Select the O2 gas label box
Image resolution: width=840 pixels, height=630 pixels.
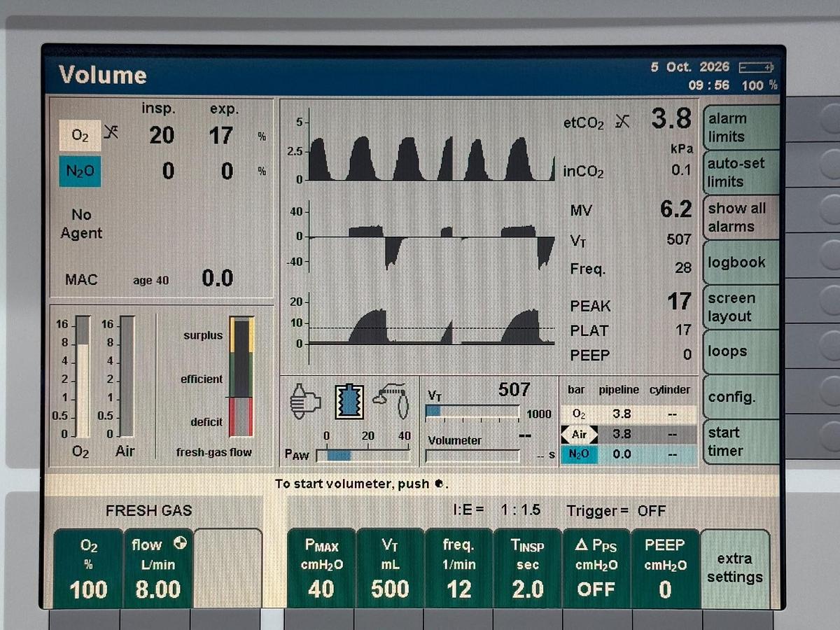click(80, 135)
